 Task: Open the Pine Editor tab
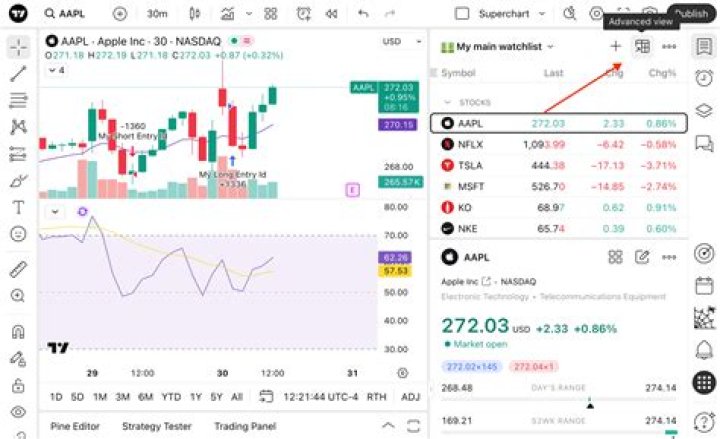(75, 426)
